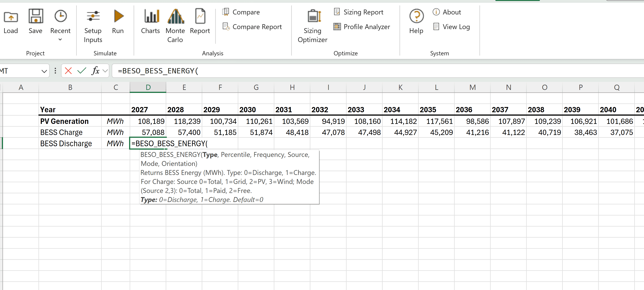Open the Help documentation
This screenshot has height=290, width=644.
[x=416, y=23]
